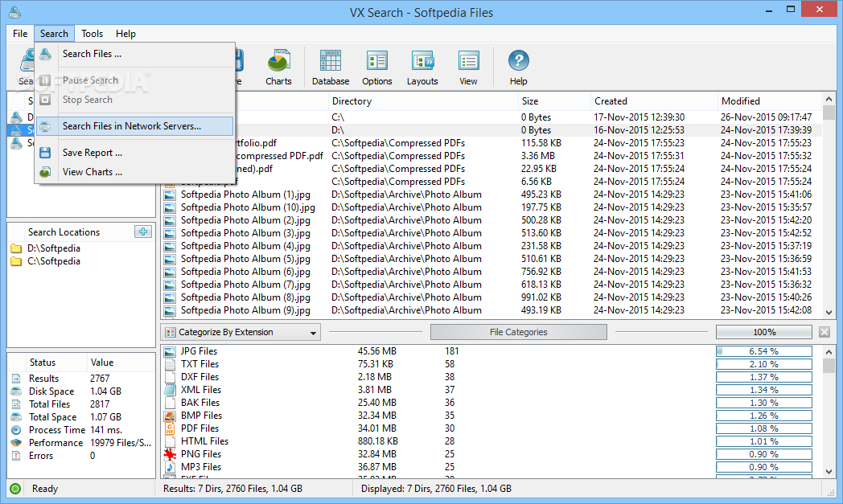The image size is (843, 504).
Task: Open the Help menu
Action: click(125, 33)
